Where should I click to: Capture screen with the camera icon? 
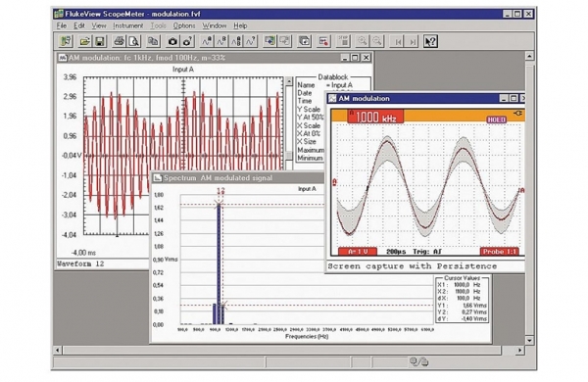[172, 41]
